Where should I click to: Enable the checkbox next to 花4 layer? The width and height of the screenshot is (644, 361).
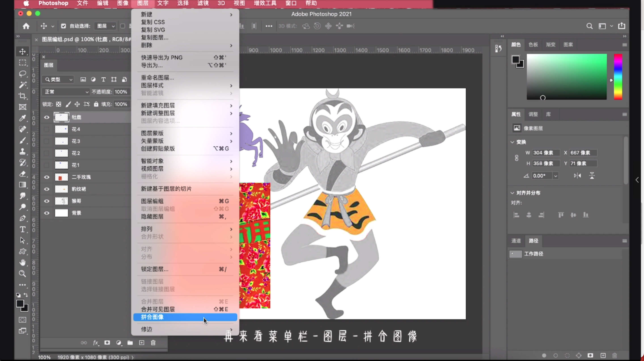click(47, 129)
